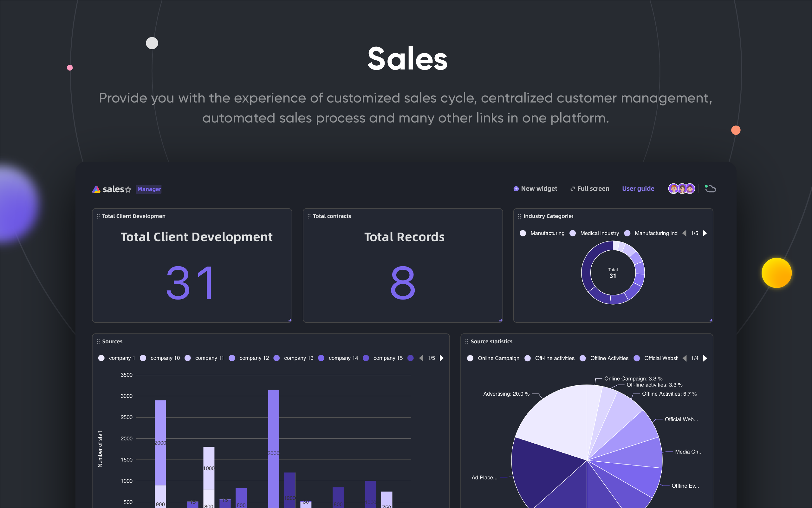This screenshot has height=508, width=812.
Task: Toggle company 12 legend series
Action: pyautogui.click(x=250, y=358)
